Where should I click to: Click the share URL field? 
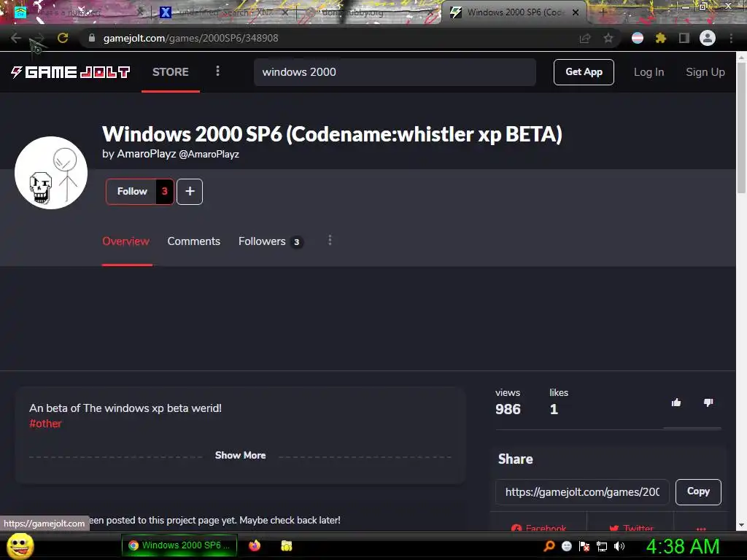tap(582, 492)
